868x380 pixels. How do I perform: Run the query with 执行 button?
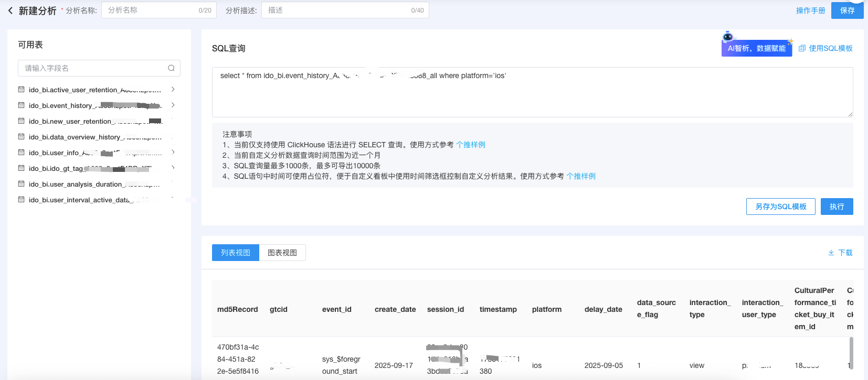pos(837,207)
